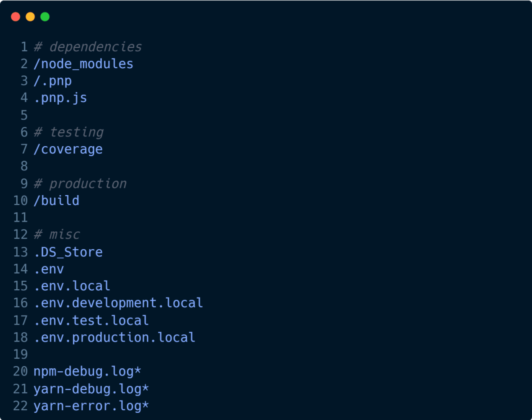Click the yellow minimize window button
Screen dimensions: 532x420
click(30, 17)
